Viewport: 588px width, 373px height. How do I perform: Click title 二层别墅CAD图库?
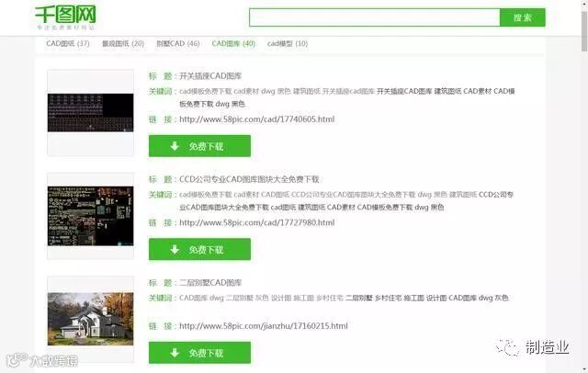coord(210,283)
